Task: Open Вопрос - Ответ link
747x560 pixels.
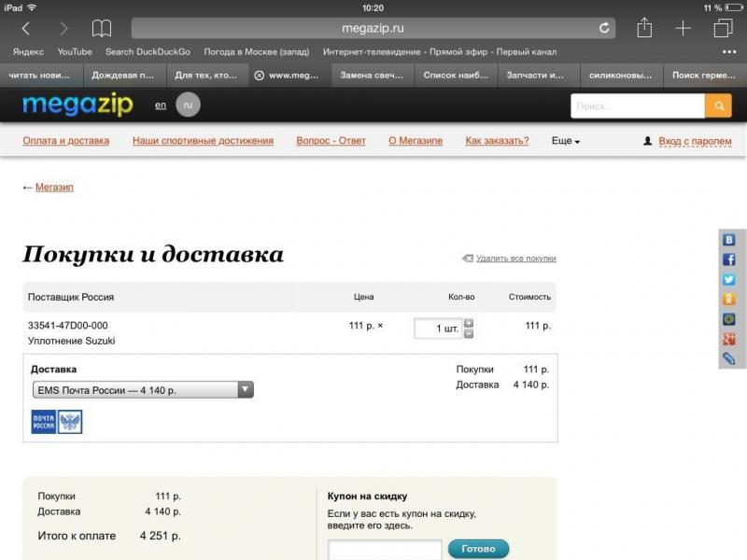Action: pos(331,141)
